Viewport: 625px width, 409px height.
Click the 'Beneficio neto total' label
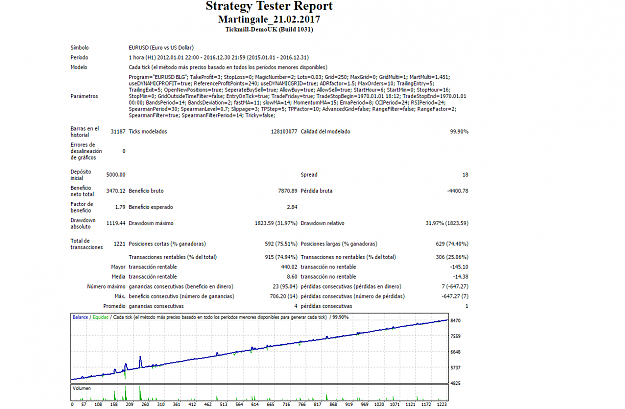pos(82,191)
